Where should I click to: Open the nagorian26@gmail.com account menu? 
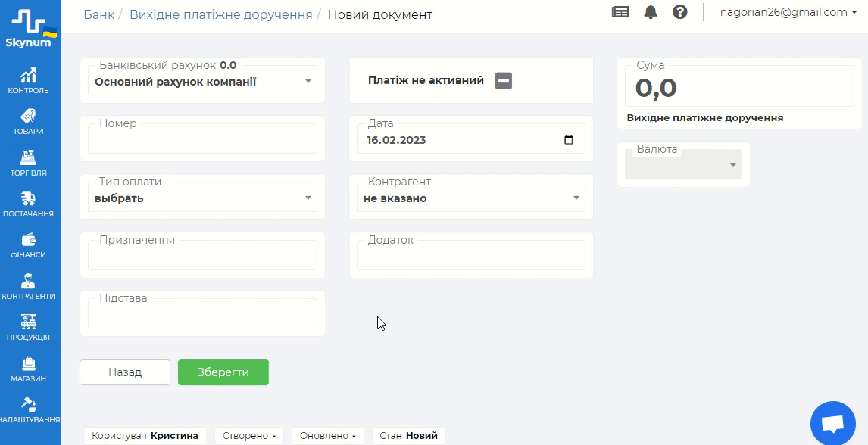(x=788, y=12)
